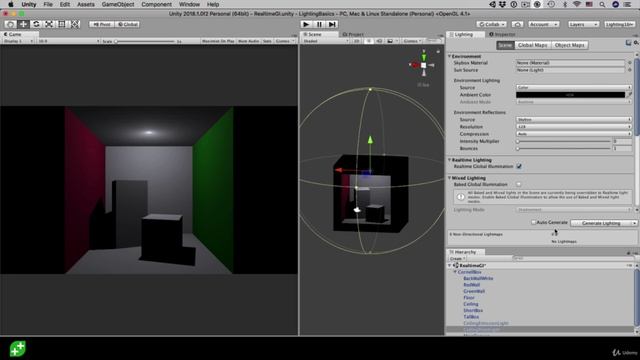
Task: Select the Rect transform tool
Action: (61, 24)
